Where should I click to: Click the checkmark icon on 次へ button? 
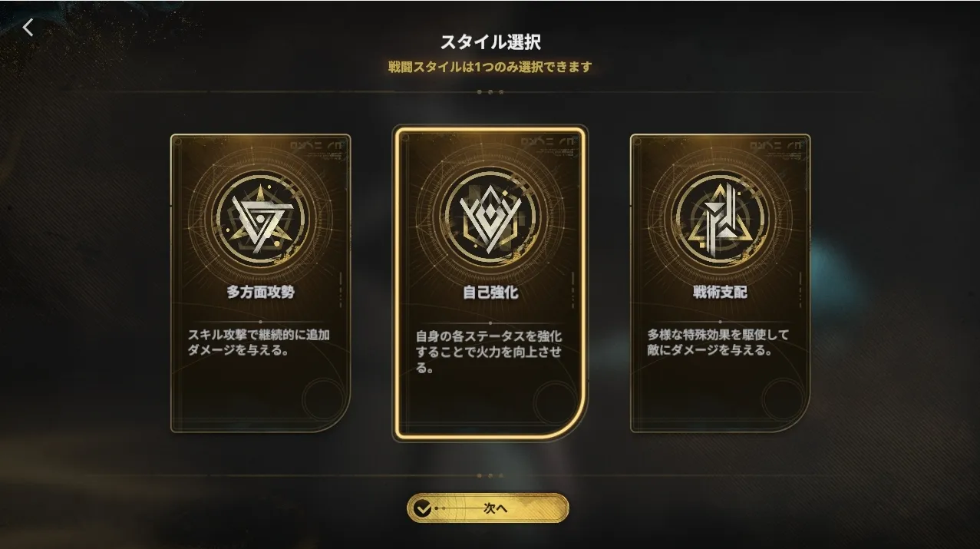(421, 508)
